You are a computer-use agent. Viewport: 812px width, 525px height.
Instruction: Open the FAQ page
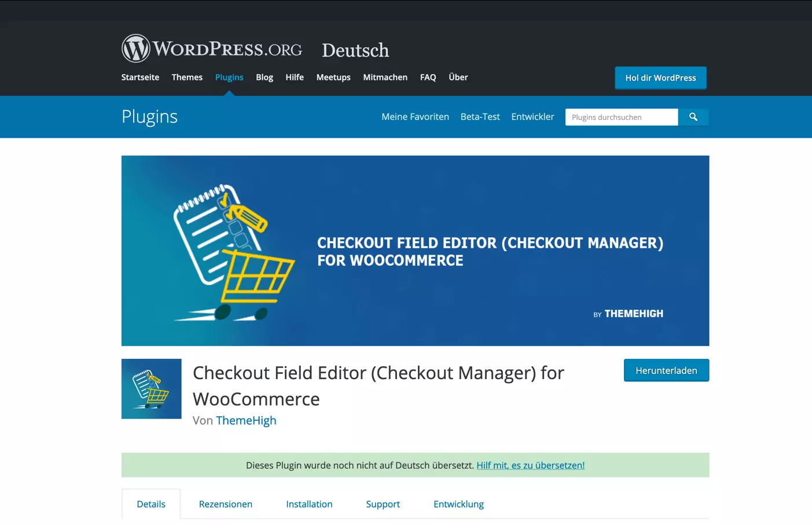point(428,78)
